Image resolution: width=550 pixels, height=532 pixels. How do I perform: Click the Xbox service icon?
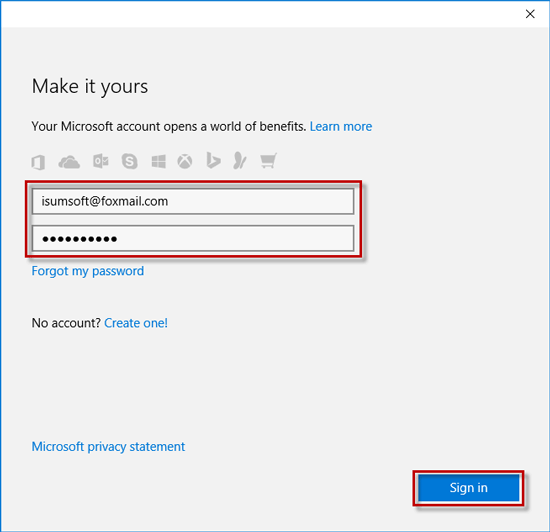tap(185, 162)
